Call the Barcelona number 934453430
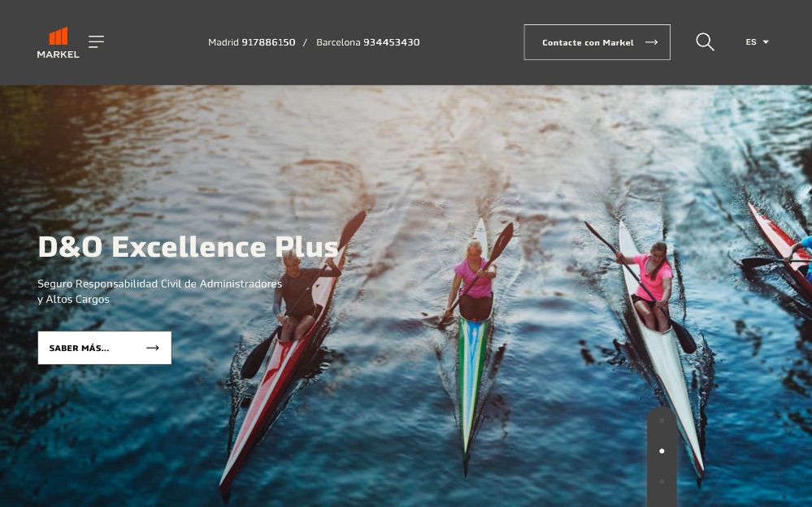Viewport: 812px width, 507px height. 392,42
